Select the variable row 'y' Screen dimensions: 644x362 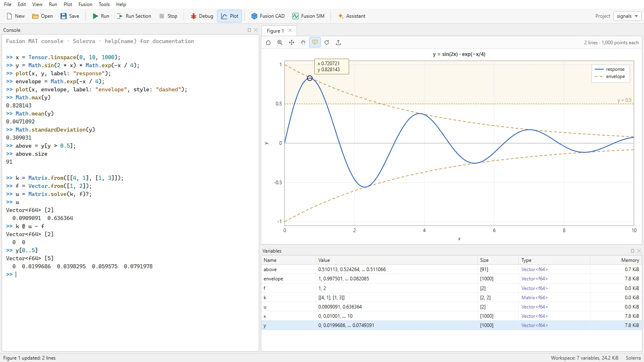coord(451,325)
